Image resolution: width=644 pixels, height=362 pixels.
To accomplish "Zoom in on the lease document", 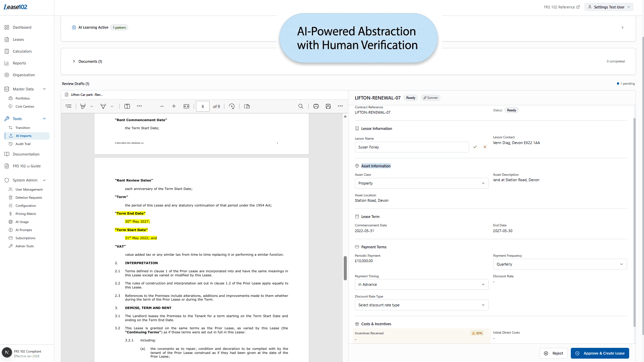I will coord(174,106).
